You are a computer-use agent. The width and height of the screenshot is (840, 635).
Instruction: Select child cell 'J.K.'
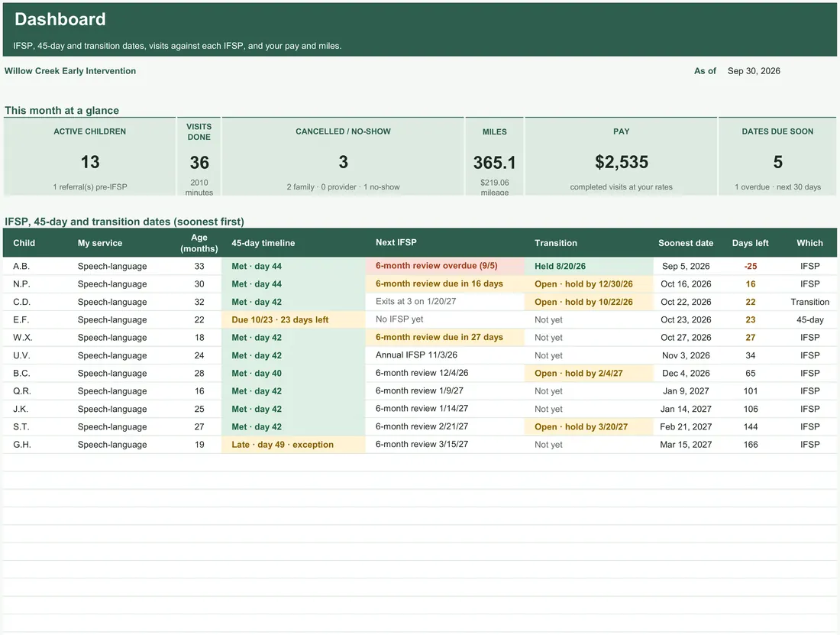click(x=21, y=409)
